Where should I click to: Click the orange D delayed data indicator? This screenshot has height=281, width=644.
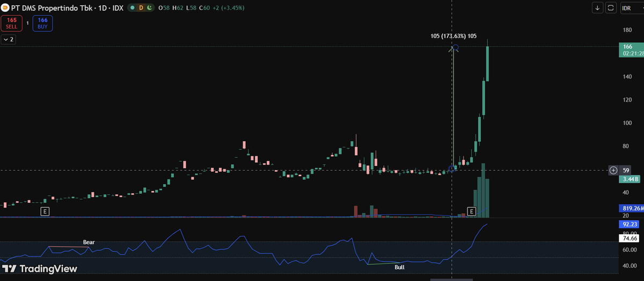coord(141,8)
